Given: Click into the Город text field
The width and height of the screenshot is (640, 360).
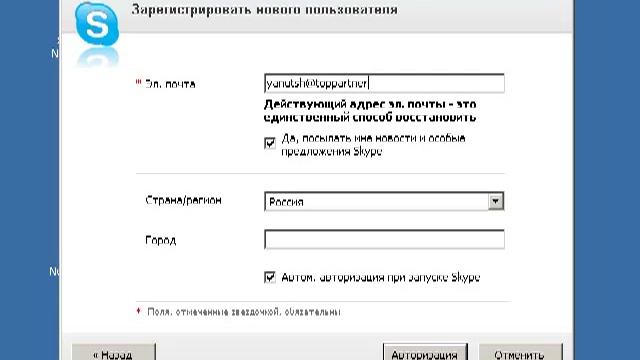Looking at the screenshot, I should tap(384, 239).
